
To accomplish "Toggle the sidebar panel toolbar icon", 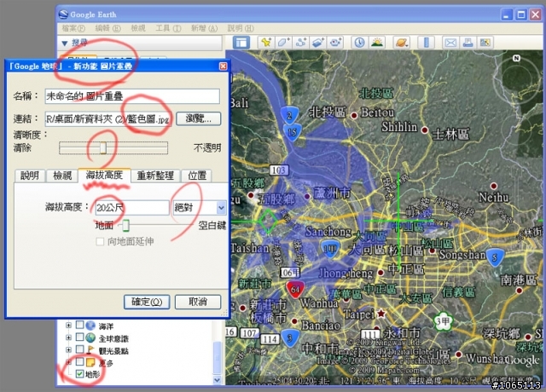I will (241, 43).
